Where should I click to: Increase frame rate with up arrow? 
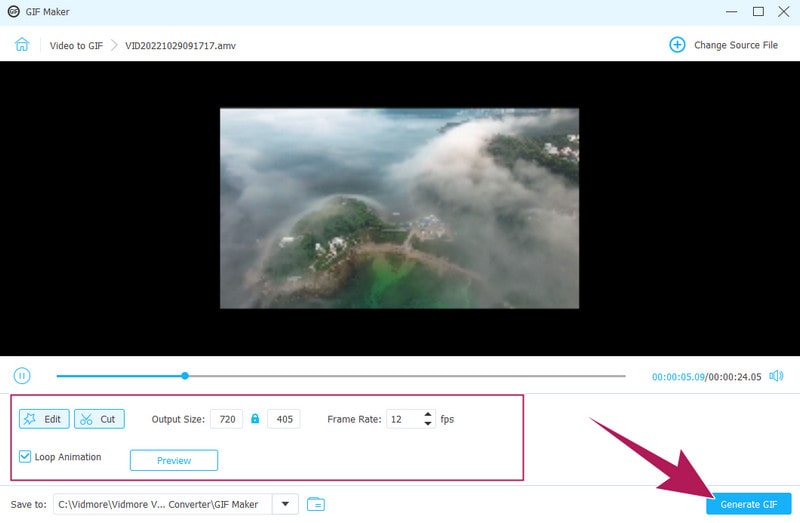pyautogui.click(x=428, y=414)
